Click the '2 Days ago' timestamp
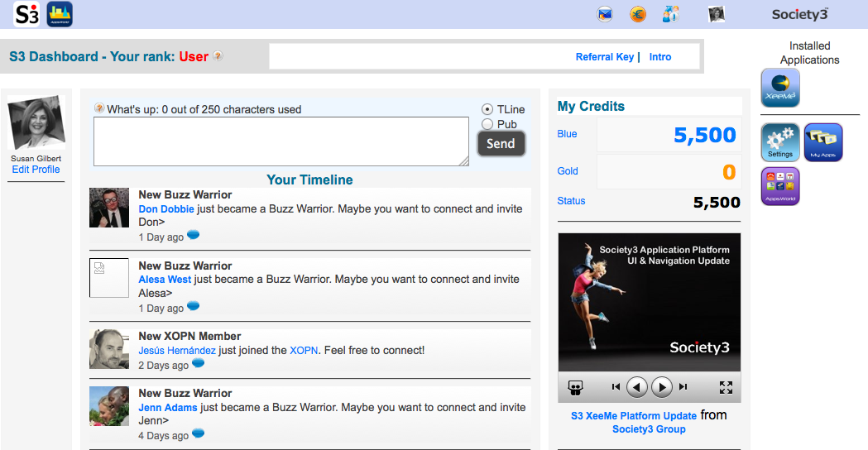868x450 pixels. point(163,366)
